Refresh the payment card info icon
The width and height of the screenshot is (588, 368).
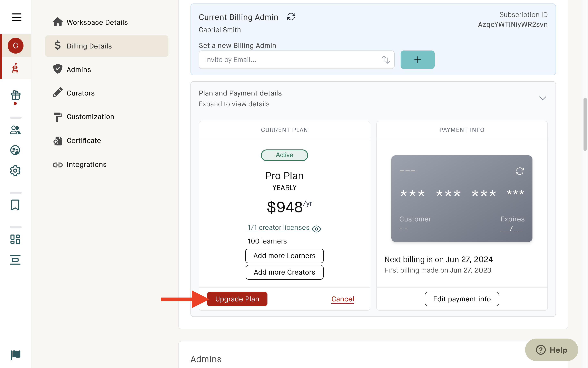[x=520, y=171]
